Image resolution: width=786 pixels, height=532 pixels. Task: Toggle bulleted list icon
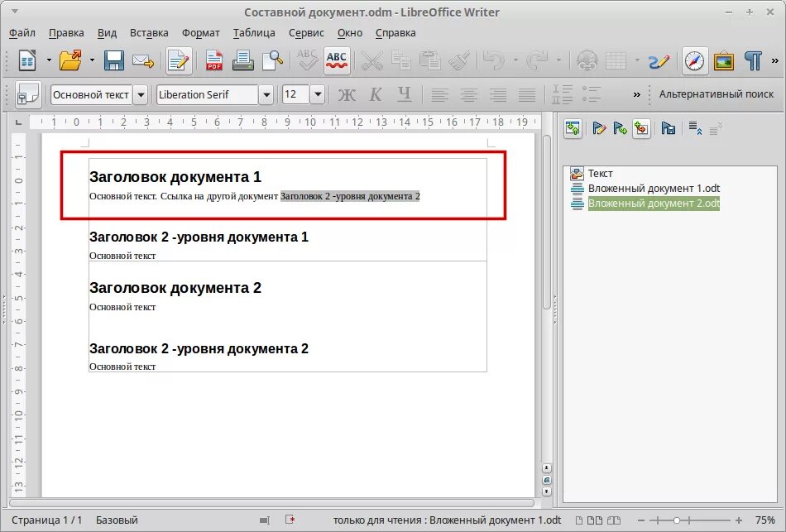pos(591,94)
